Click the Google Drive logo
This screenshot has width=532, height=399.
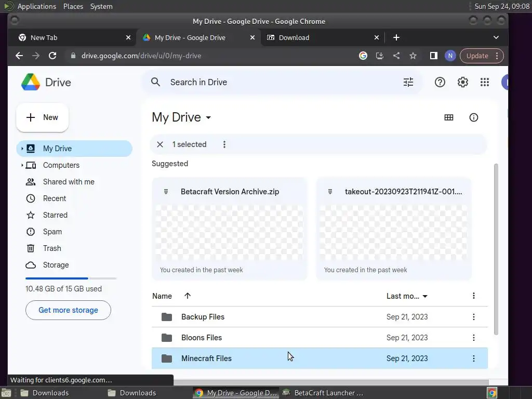(31, 82)
